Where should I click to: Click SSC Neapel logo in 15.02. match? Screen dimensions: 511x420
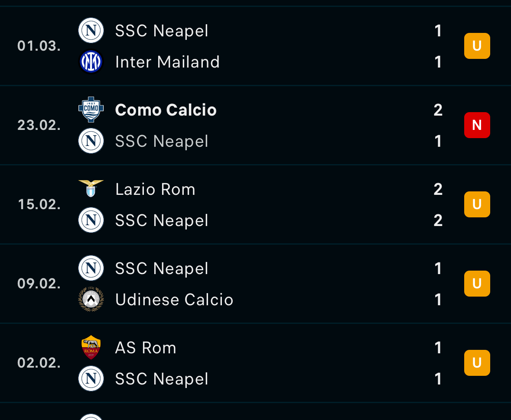(x=91, y=220)
